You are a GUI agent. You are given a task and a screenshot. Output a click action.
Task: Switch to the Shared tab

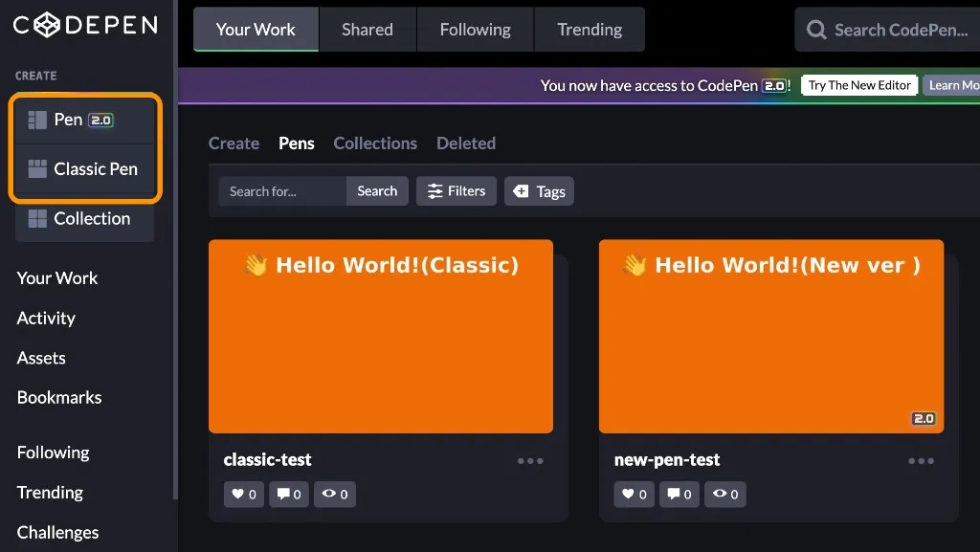click(x=367, y=30)
